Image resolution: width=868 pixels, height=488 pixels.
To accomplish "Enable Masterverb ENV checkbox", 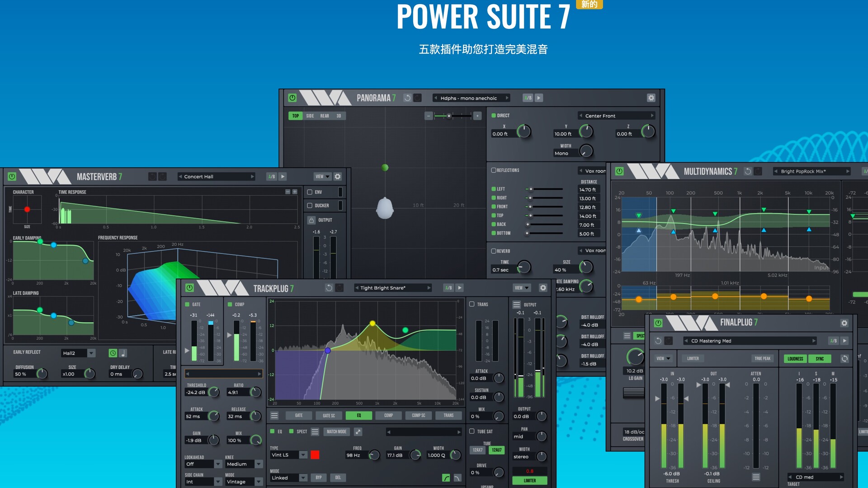I will pyautogui.click(x=310, y=192).
